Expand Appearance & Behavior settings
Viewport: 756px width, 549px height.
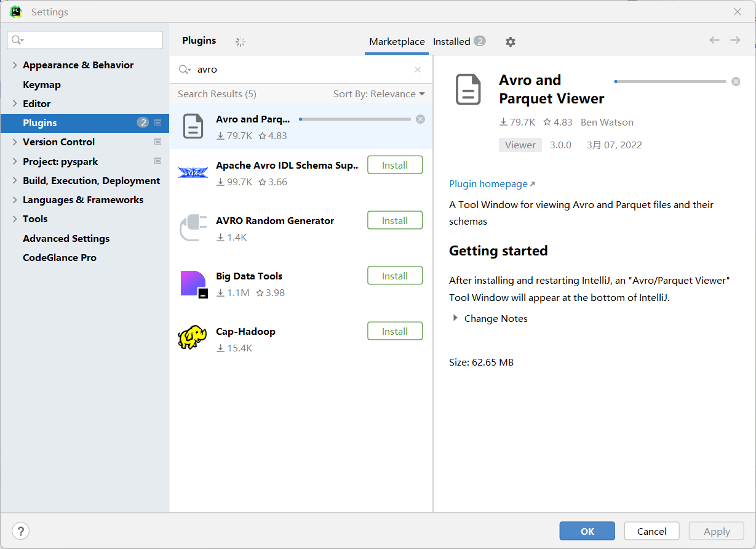(x=15, y=65)
